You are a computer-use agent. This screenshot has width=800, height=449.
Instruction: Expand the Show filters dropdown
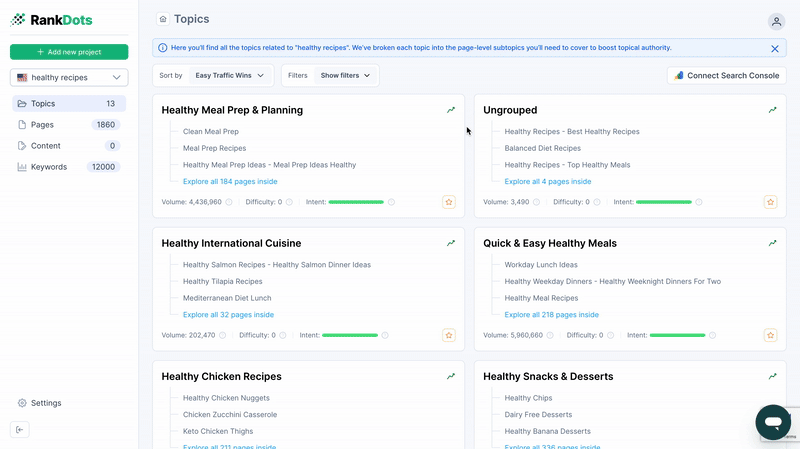coord(345,75)
